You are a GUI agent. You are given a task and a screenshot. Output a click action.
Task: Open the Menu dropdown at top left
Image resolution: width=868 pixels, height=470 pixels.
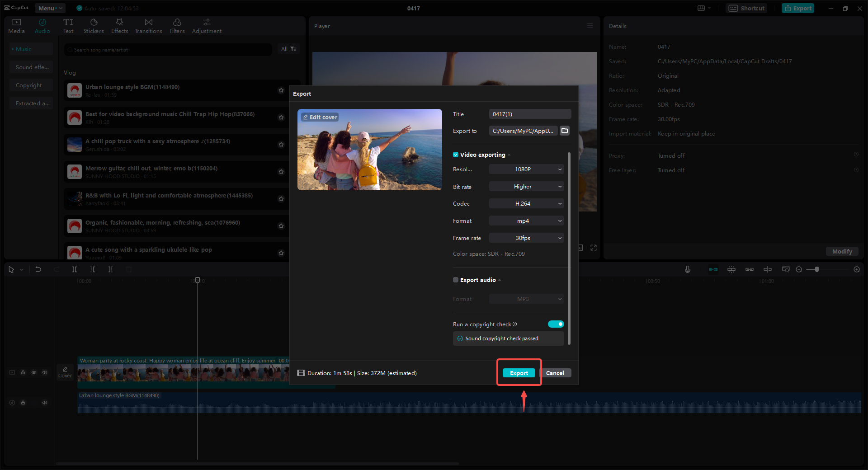50,8
